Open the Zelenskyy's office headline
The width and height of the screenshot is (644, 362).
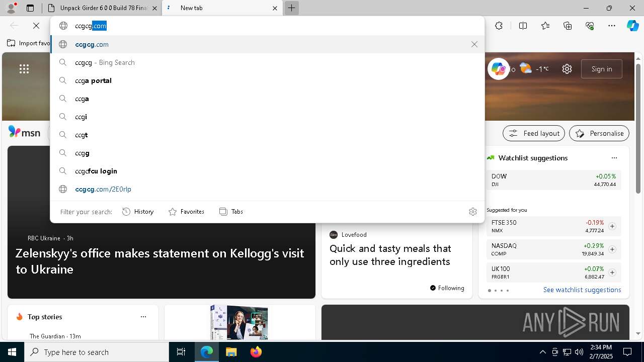click(x=160, y=261)
